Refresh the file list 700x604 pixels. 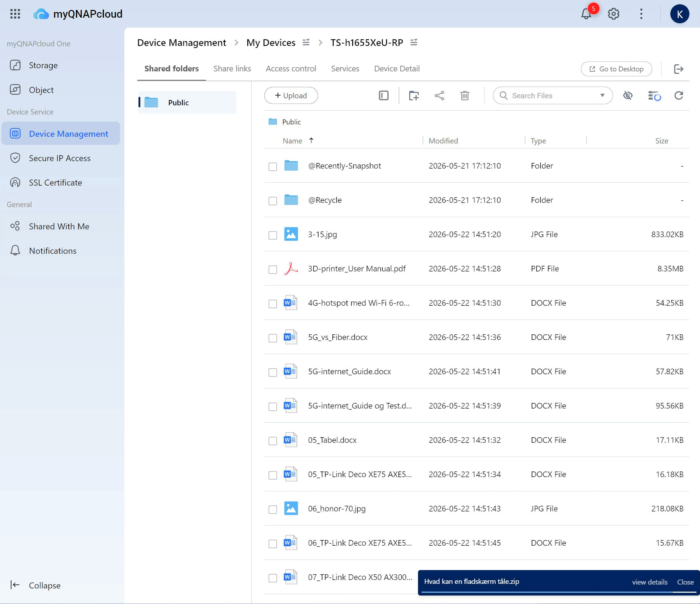coord(678,95)
